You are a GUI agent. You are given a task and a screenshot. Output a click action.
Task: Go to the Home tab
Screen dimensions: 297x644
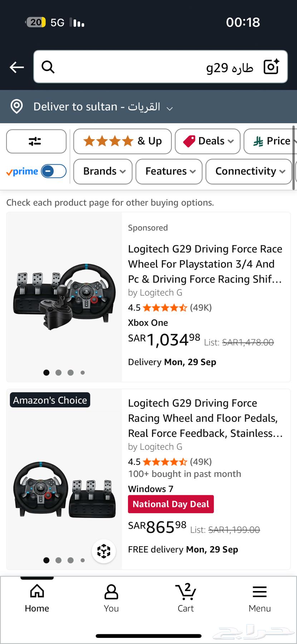tap(37, 597)
